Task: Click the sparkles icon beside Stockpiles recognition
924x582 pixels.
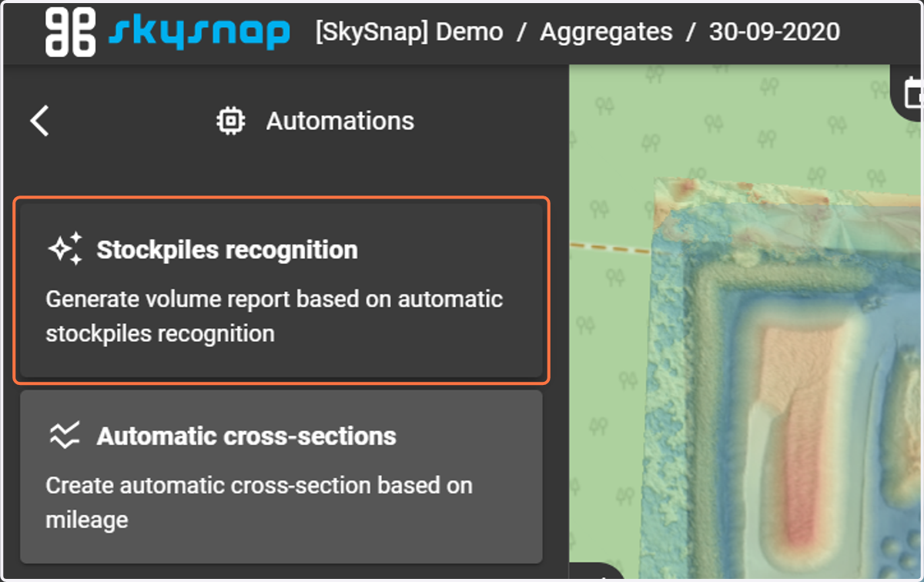Action: [65, 249]
